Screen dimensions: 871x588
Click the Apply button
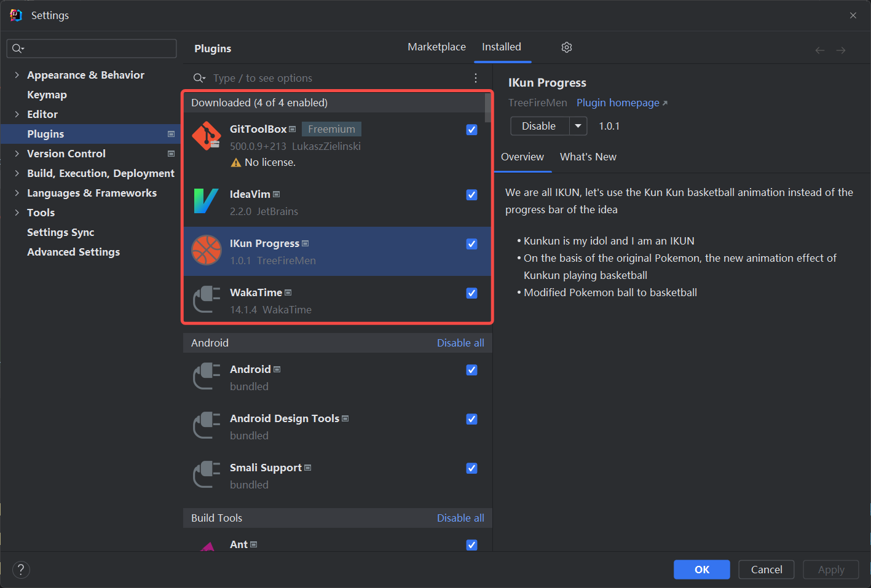(x=831, y=570)
